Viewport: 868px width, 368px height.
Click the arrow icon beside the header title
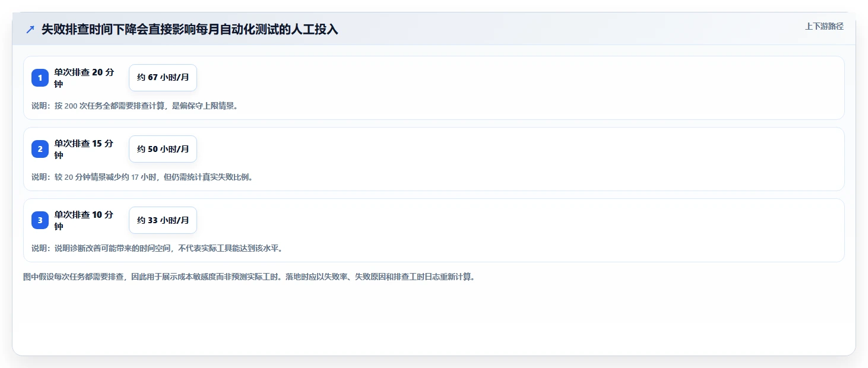pos(30,30)
